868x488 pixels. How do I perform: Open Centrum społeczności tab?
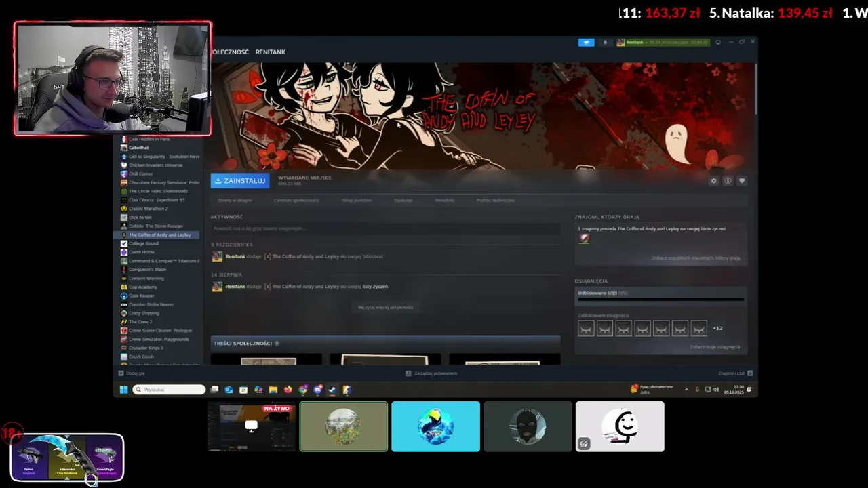pos(296,201)
